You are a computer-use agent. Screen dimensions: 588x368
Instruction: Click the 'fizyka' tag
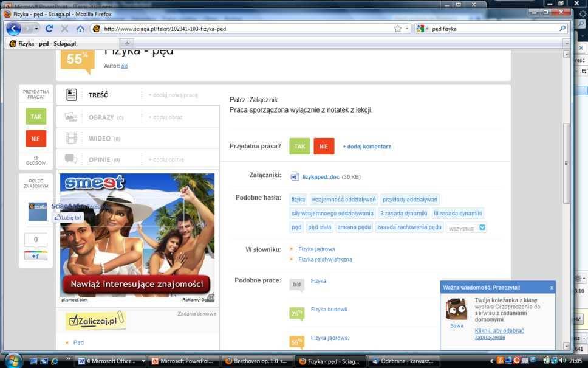tap(298, 200)
